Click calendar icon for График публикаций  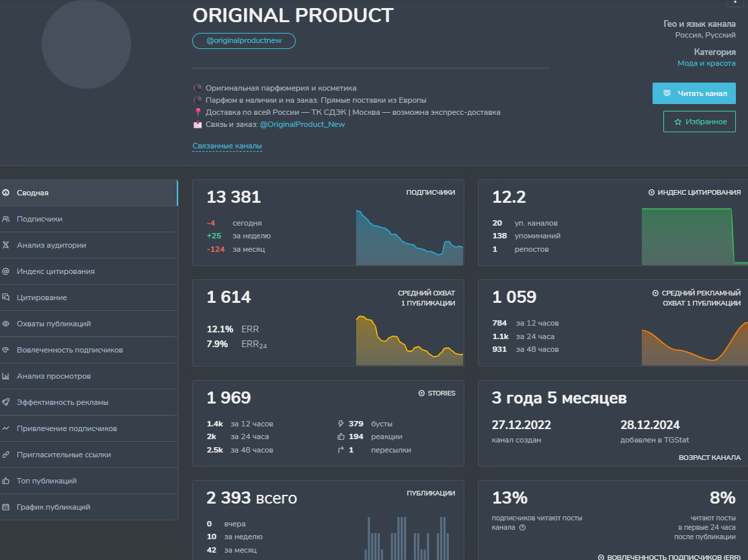[x=6, y=507]
